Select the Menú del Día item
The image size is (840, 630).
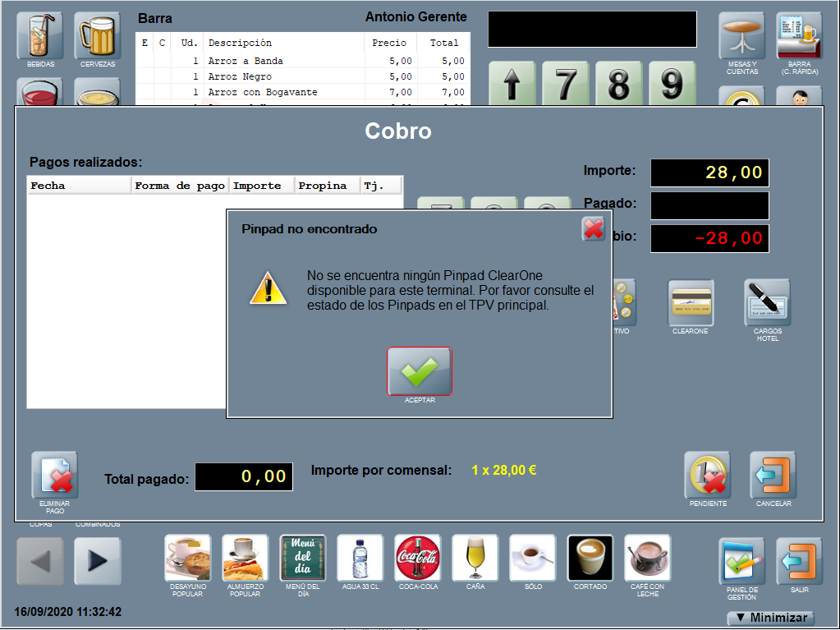pyautogui.click(x=302, y=559)
